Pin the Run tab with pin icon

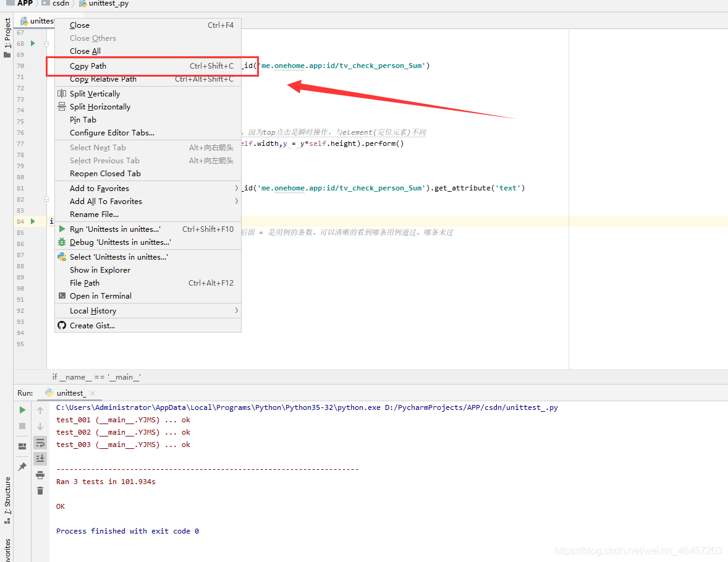coord(22,466)
